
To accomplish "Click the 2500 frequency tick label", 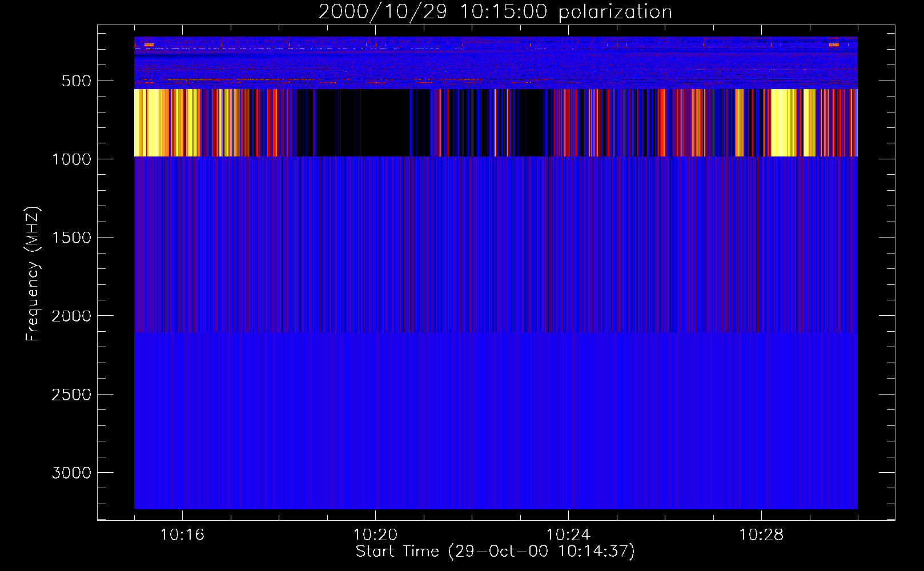I will (x=71, y=395).
